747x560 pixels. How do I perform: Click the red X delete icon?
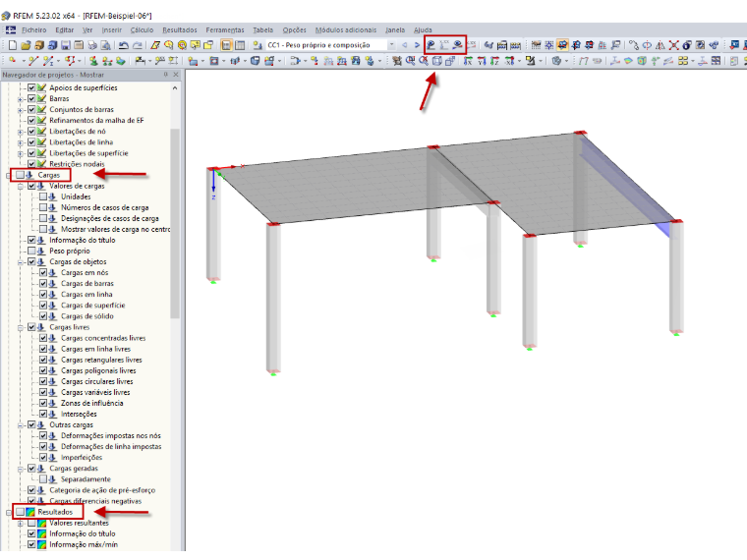pos(673,45)
